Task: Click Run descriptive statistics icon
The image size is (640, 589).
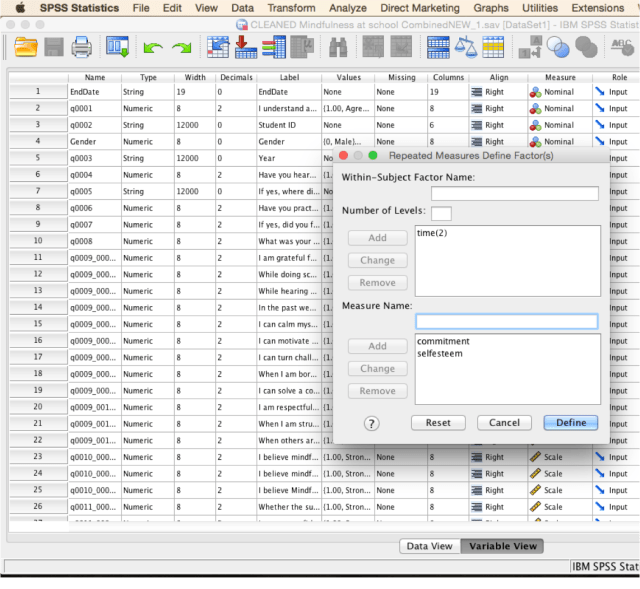Action: pos(302,47)
